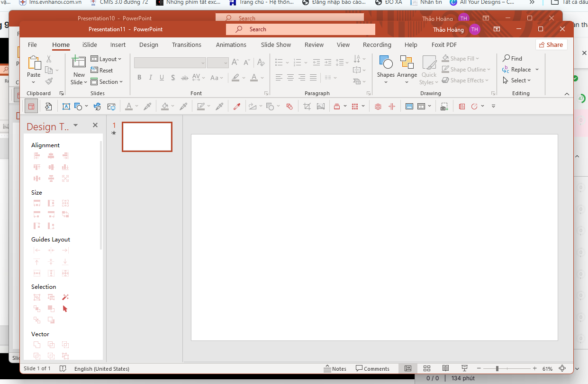The height and width of the screenshot is (384, 588).
Task: Click the red eyedropper icon in quick toolbar
Action: (x=236, y=107)
